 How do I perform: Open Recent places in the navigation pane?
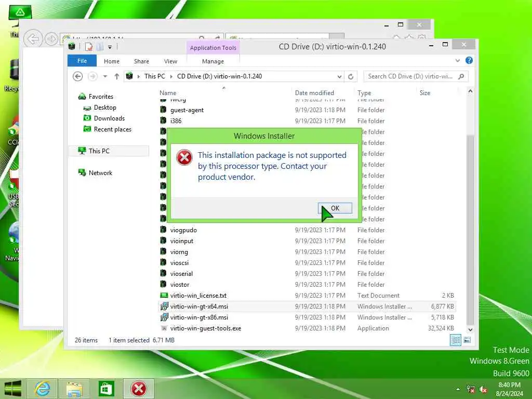coord(113,129)
